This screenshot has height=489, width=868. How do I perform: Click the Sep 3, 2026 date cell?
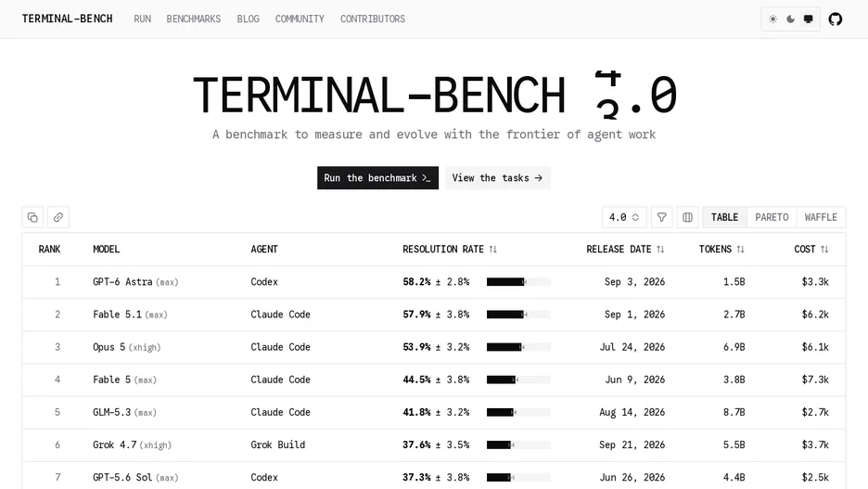tap(634, 282)
